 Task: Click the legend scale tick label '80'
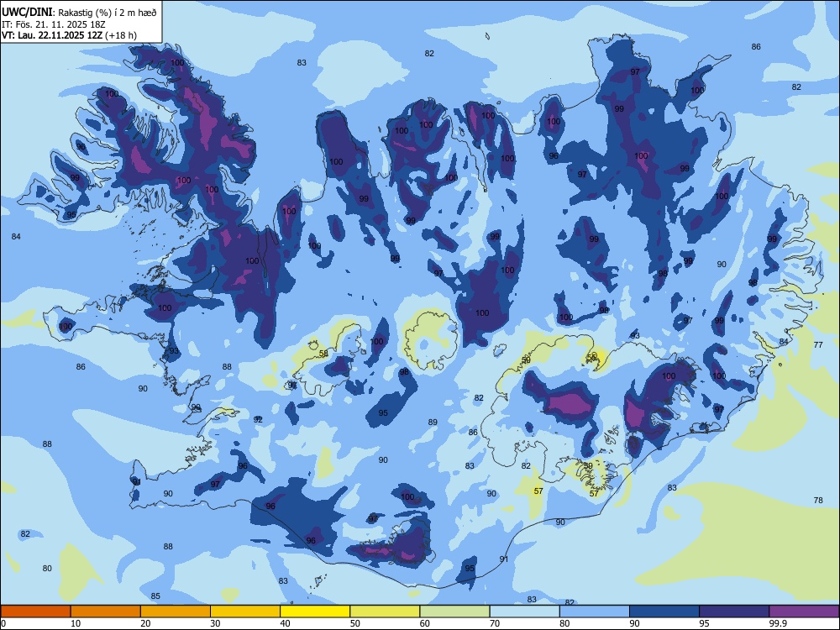click(564, 623)
